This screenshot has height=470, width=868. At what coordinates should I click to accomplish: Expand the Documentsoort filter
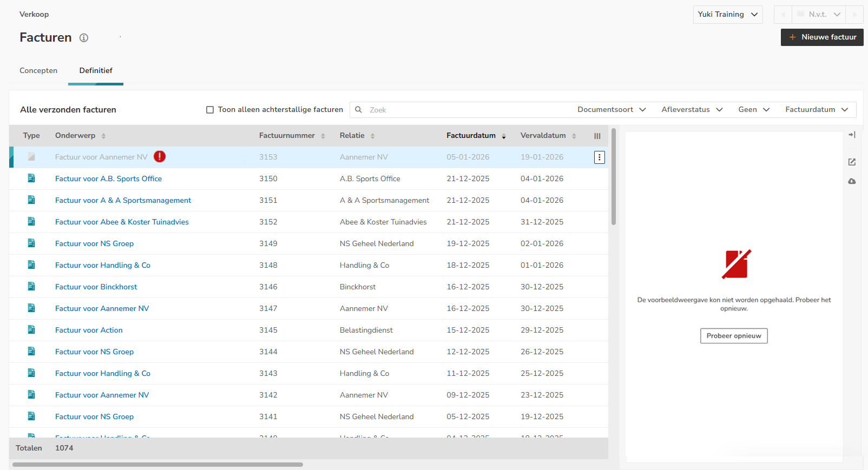(611, 110)
